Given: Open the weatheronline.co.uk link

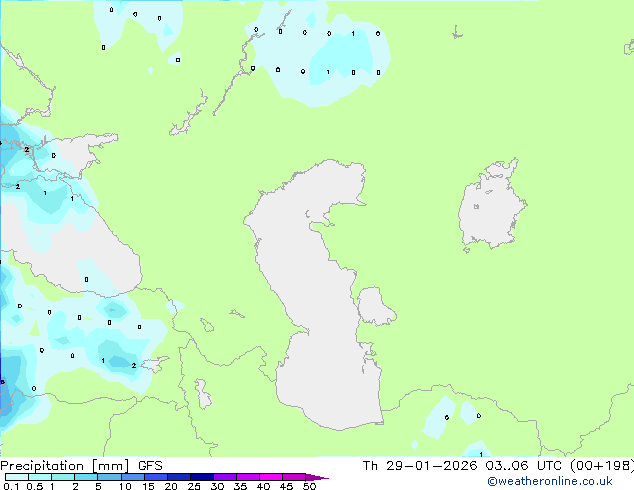Looking at the screenshot, I should 550,481.
